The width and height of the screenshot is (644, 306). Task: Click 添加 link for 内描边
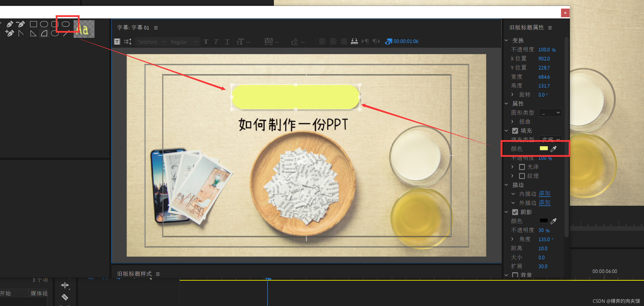point(545,194)
